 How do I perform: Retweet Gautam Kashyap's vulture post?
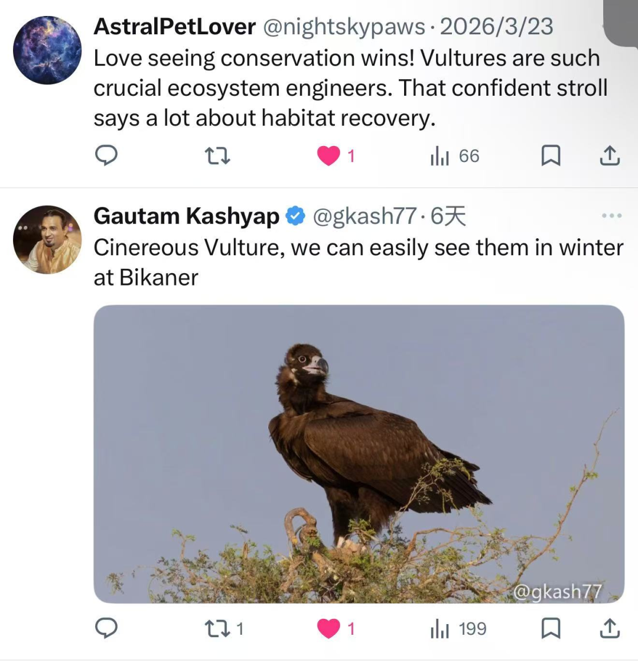pos(217,628)
